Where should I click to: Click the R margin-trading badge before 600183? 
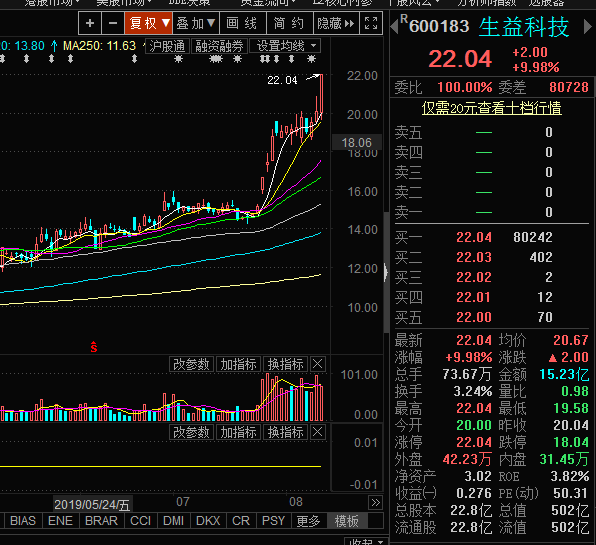404,19
